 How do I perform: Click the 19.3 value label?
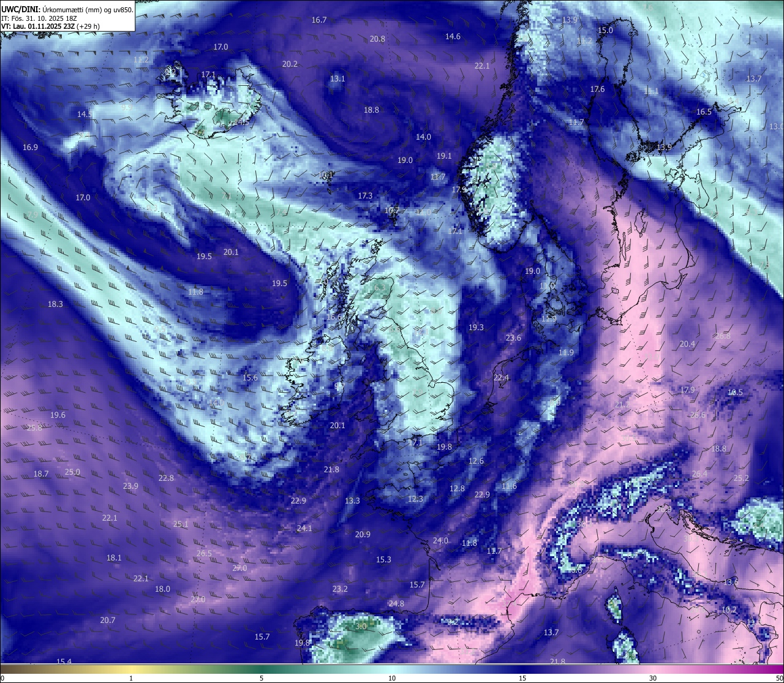click(x=476, y=327)
